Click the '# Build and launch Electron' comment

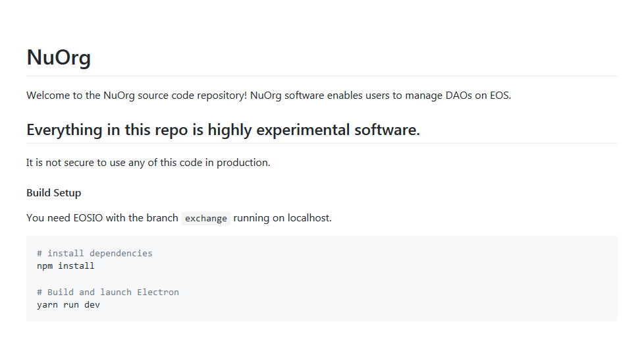(x=108, y=293)
